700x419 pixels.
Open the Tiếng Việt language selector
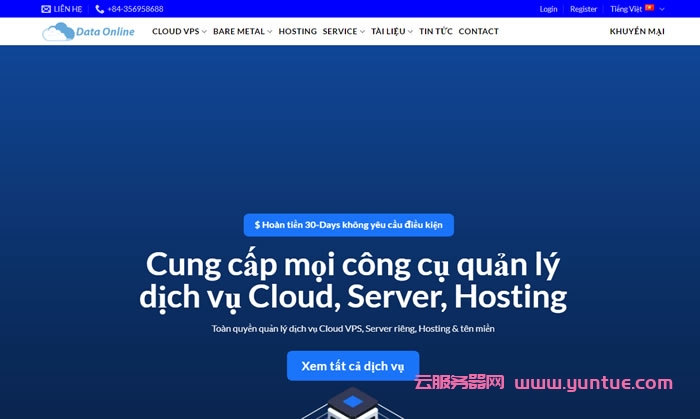coord(636,9)
